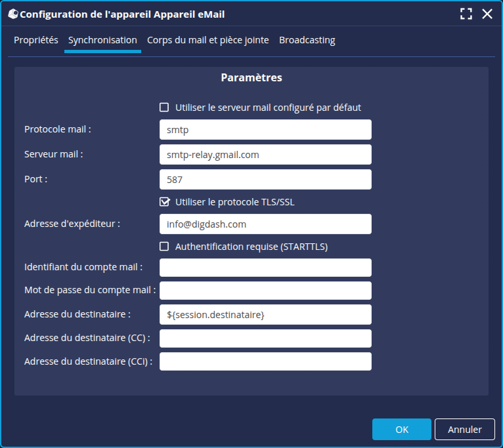This screenshot has height=448, width=503.
Task: Tick Authentification requise (STARTTLS) checkbox
Action: coord(165,247)
